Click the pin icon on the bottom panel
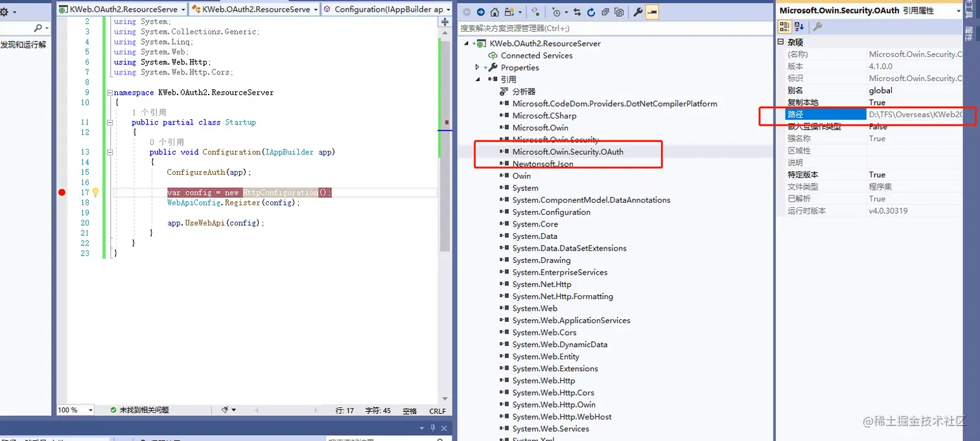 (x=434, y=428)
